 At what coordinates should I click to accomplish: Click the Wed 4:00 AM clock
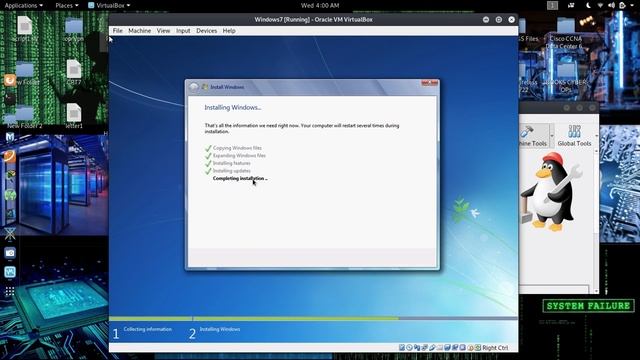(320, 5)
